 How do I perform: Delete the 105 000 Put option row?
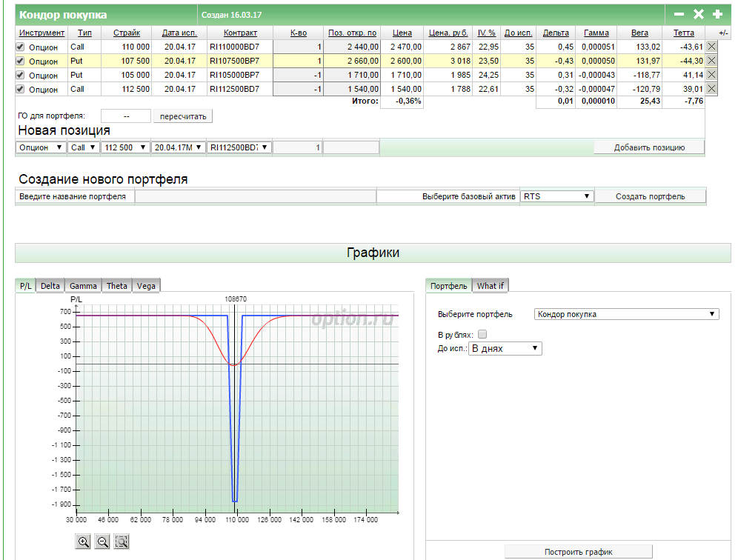tap(711, 75)
